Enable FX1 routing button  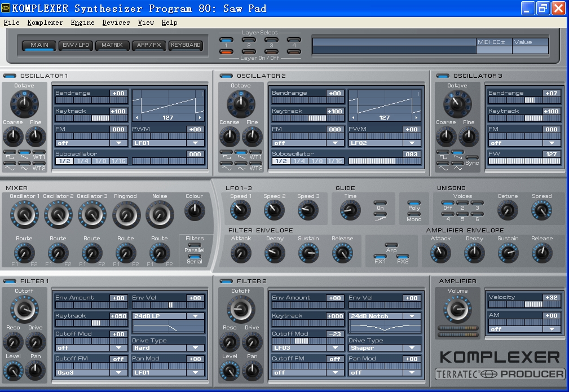[x=380, y=256]
